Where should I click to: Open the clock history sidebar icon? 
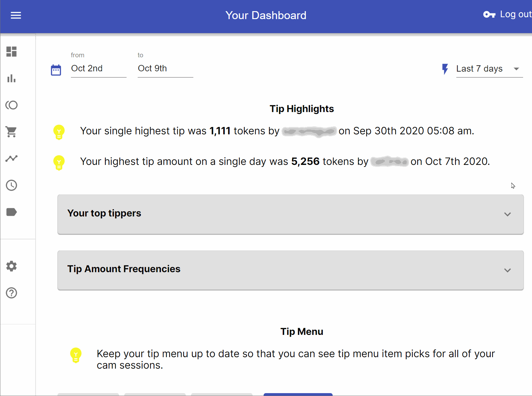[11, 185]
